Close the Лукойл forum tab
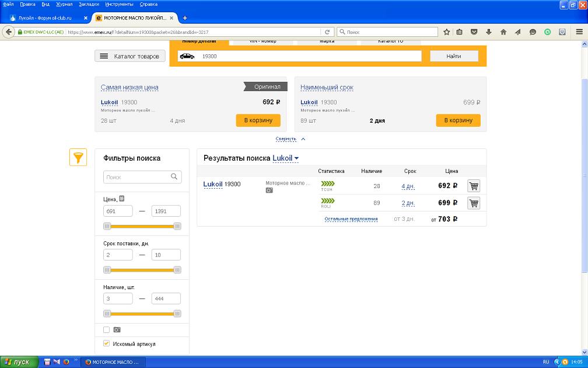 pyautogui.click(x=86, y=18)
